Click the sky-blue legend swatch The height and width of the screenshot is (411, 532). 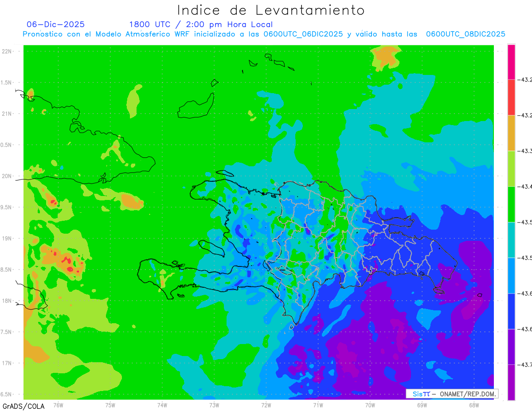tap(511, 275)
